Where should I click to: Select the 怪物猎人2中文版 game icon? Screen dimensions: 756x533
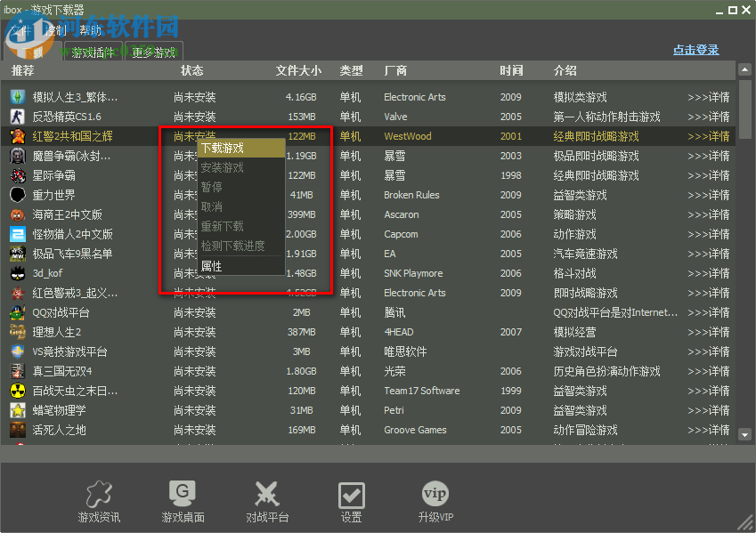18,233
